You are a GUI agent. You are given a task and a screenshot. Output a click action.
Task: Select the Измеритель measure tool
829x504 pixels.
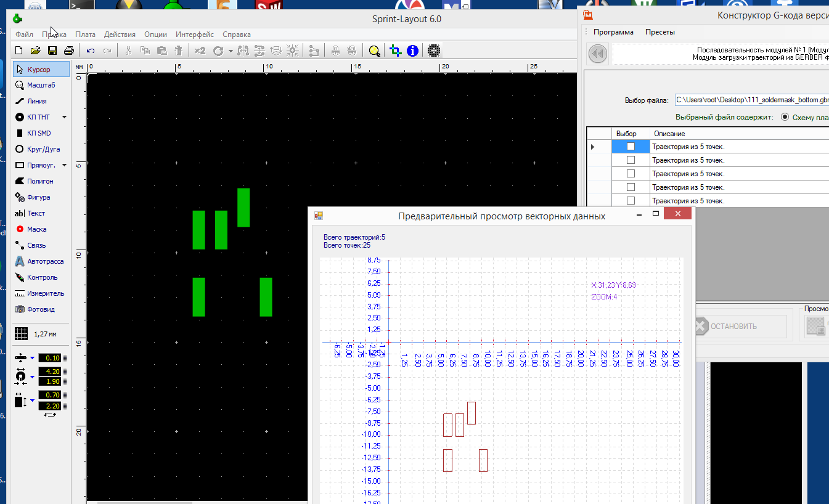click(41, 293)
